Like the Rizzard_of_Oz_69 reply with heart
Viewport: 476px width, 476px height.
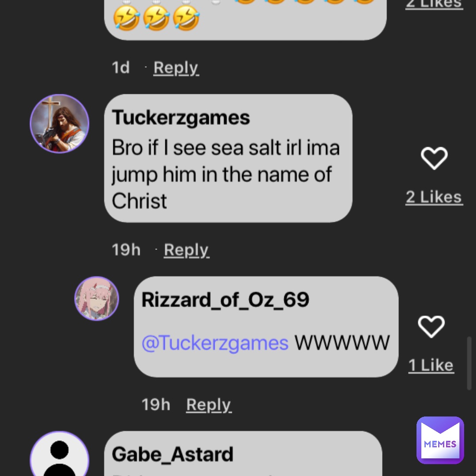(x=431, y=327)
